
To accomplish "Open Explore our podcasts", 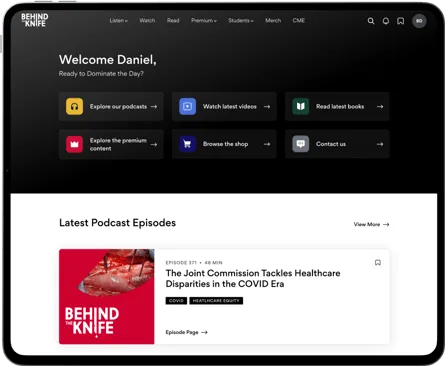I will point(111,107).
